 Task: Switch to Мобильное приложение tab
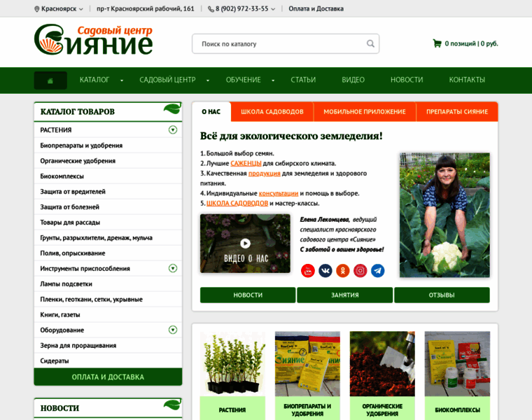(365, 111)
